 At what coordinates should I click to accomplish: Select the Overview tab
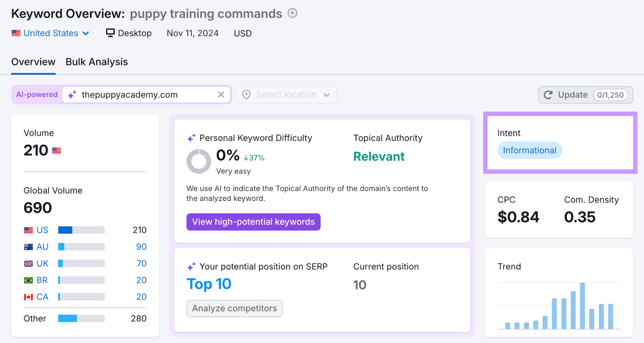33,62
